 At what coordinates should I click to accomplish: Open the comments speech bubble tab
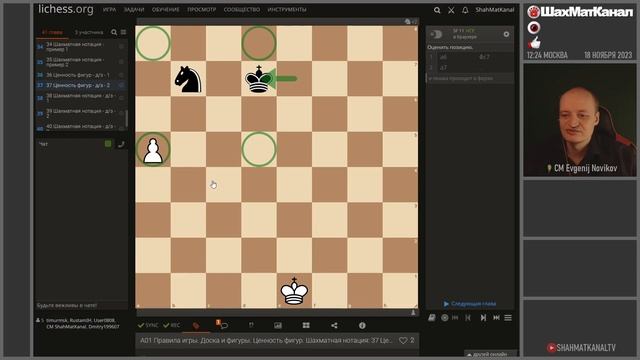click(224, 325)
